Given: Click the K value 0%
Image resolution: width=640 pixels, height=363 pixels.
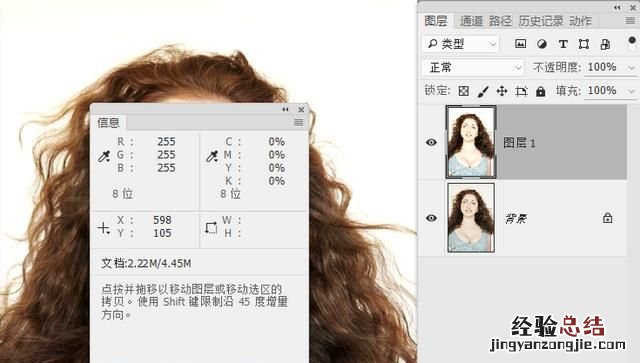Looking at the screenshot, I should (276, 180).
